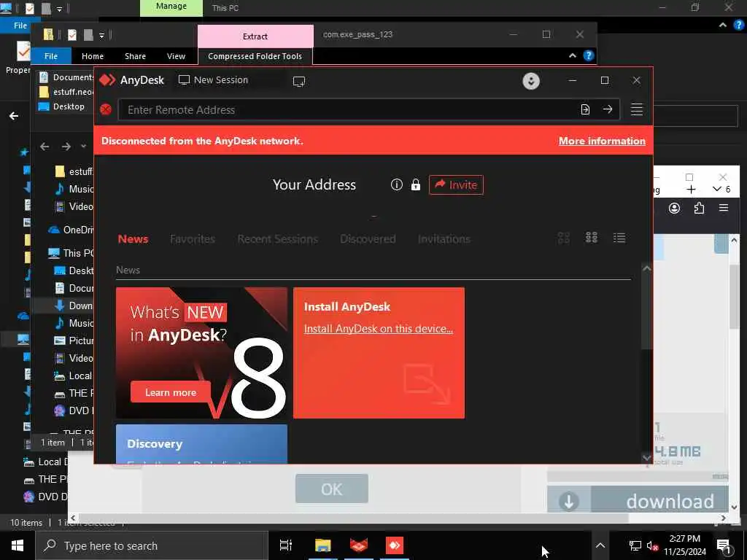The height and width of the screenshot is (560, 747).
Task: Click the connect arrow in the address bar
Action: 608,109
